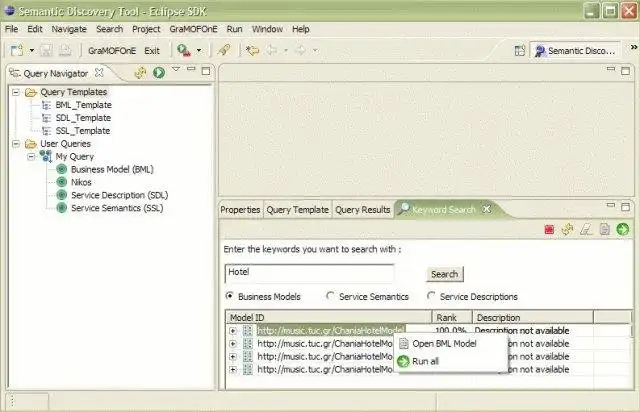The height and width of the screenshot is (412, 640).
Task: Select the Business Models radio button
Action: point(230,296)
